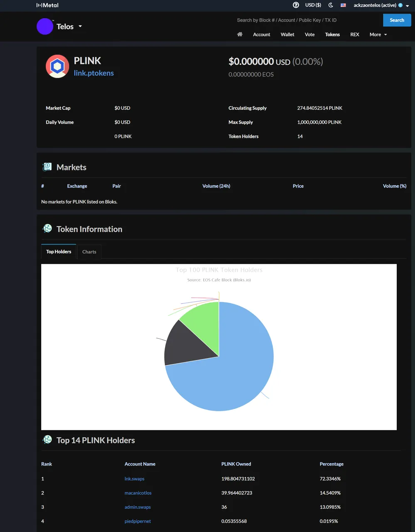Open admin.swaps account link
Image resolution: width=415 pixels, height=532 pixels.
click(x=138, y=507)
